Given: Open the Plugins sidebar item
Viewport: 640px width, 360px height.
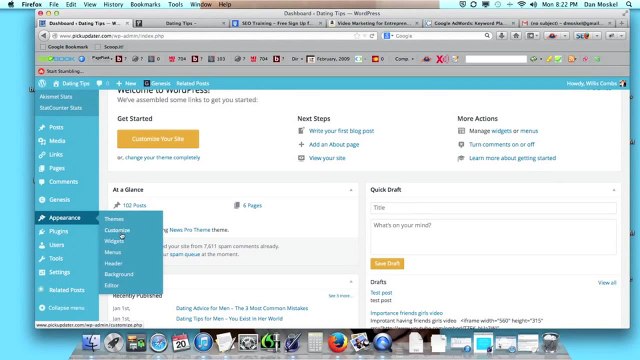Looking at the screenshot, I should coord(58,231).
